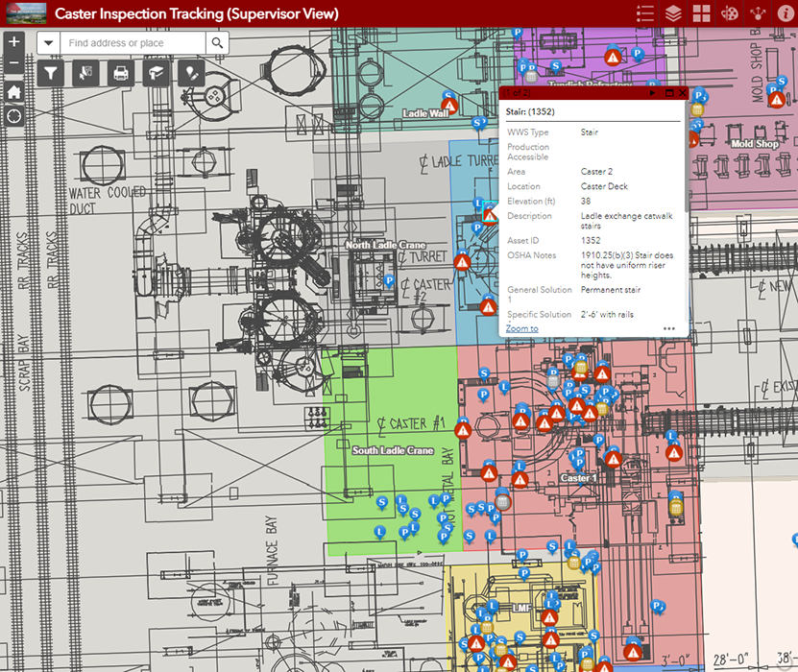Open the Filter widget funnel icon

pos(52,73)
